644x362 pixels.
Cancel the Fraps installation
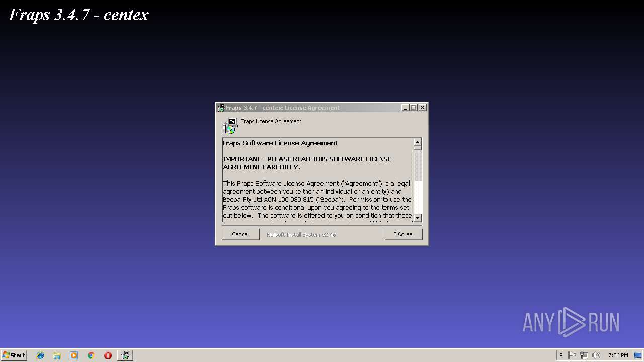pyautogui.click(x=240, y=234)
